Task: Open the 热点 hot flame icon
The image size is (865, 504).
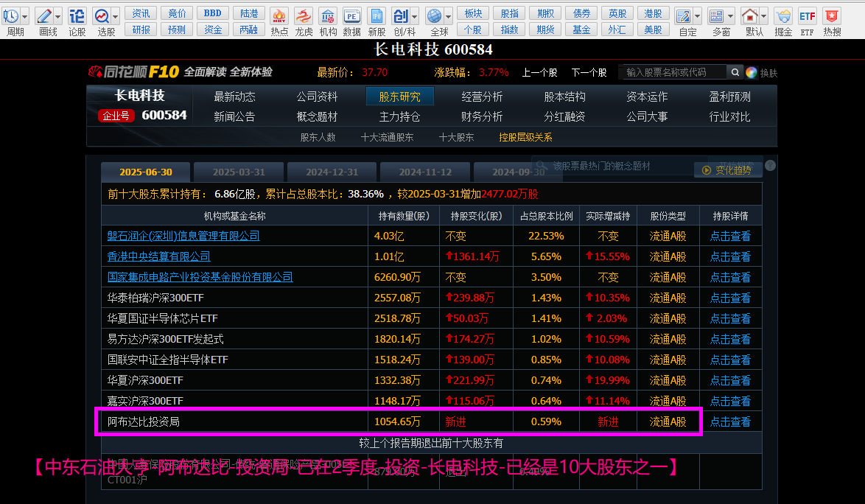Action: [279, 16]
